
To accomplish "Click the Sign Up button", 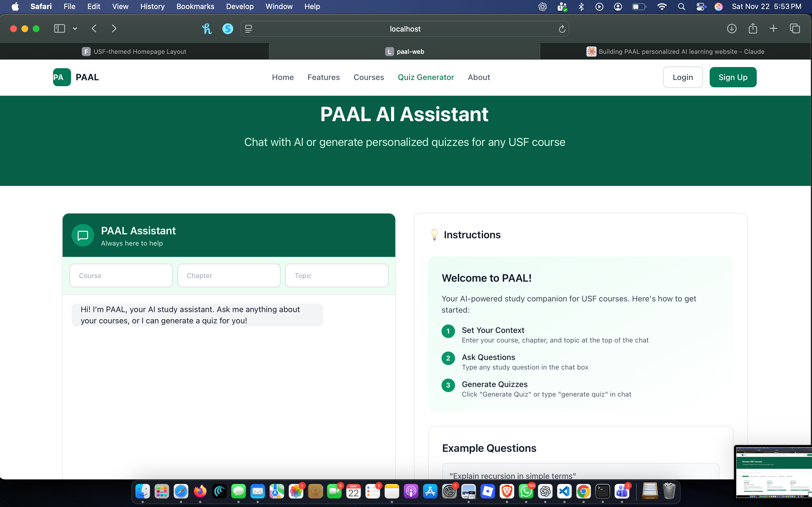I will [x=733, y=77].
